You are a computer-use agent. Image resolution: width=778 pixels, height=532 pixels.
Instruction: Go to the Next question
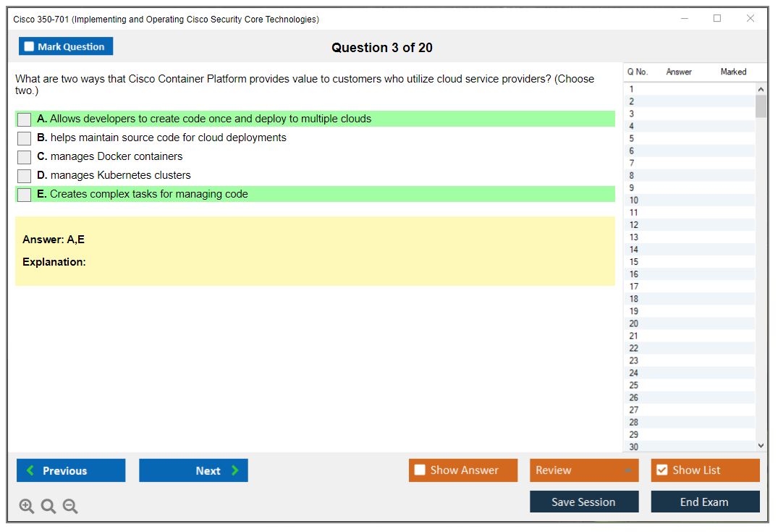[193, 470]
